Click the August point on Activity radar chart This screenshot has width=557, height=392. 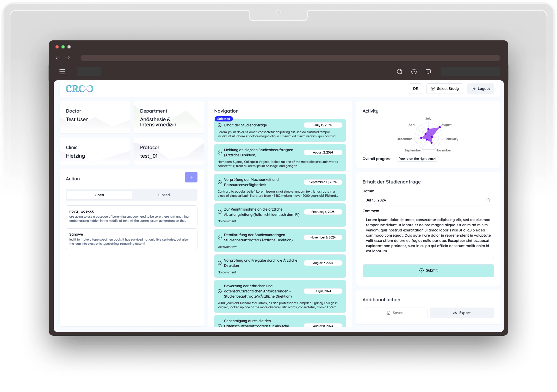[x=440, y=127]
